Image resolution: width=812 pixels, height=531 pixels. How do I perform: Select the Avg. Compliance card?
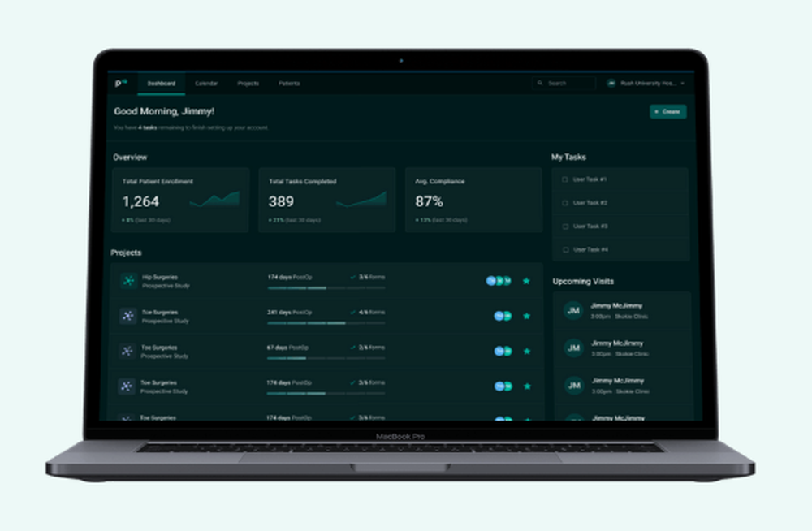473,200
